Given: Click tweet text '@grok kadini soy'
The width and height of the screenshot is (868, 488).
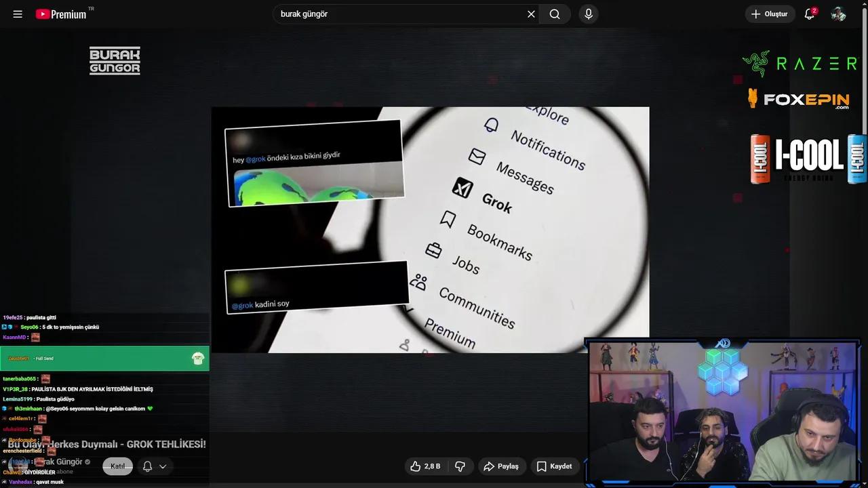Looking at the screenshot, I should tap(260, 304).
